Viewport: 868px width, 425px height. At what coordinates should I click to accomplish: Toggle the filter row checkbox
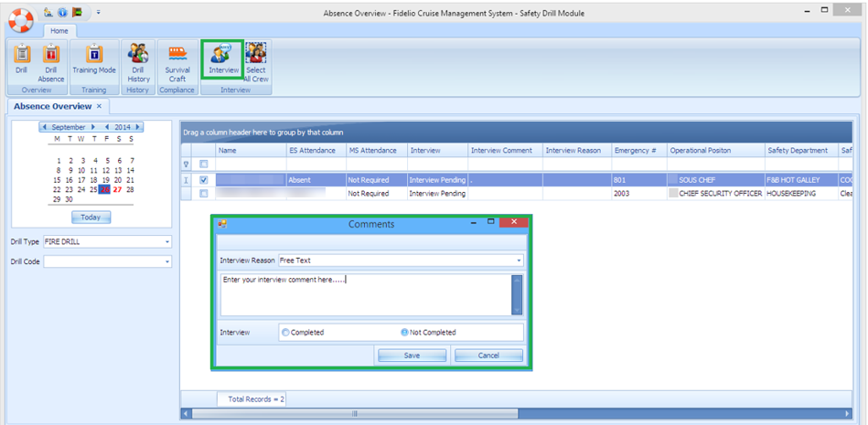point(203,164)
